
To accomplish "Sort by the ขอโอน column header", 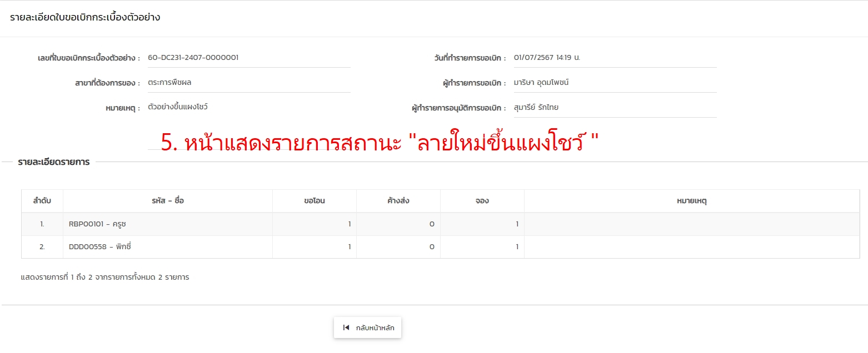I will click(315, 201).
